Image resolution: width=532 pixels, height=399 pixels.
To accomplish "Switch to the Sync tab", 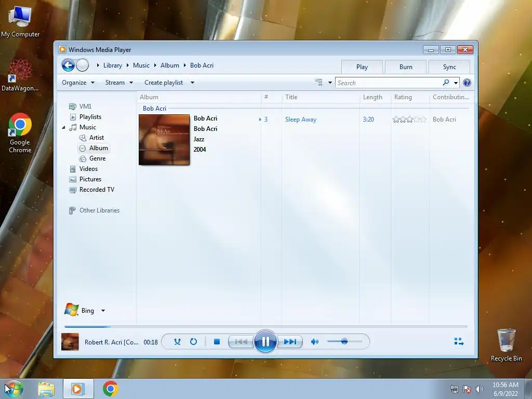I will click(x=449, y=67).
